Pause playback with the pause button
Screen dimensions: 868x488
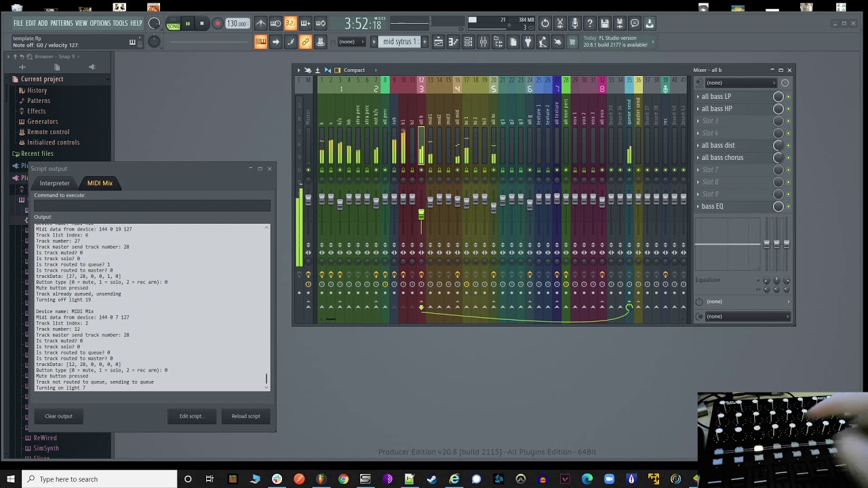188,24
